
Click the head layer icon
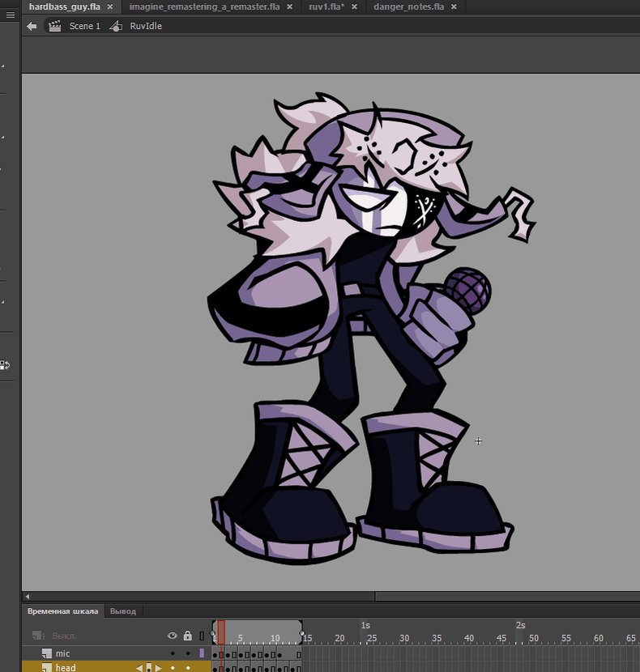pyautogui.click(x=47, y=667)
